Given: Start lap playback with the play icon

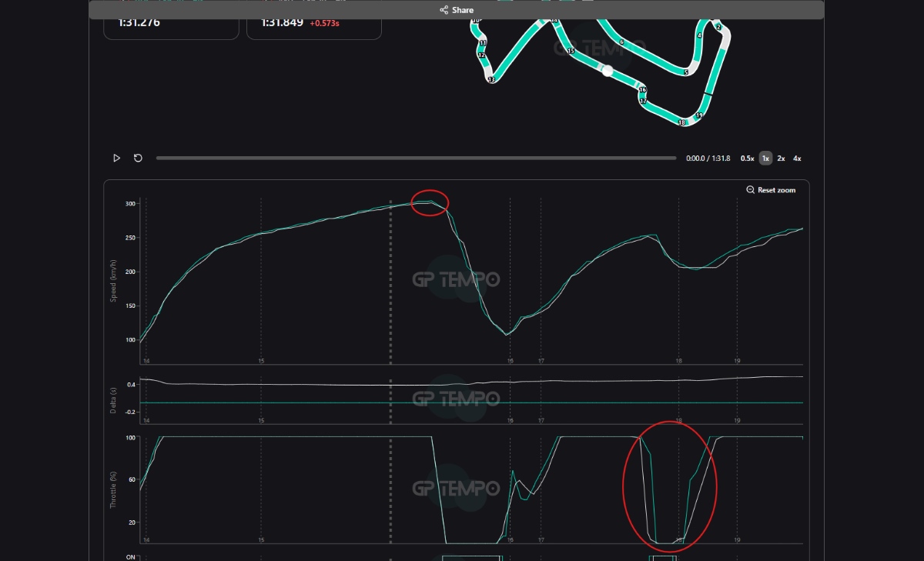Looking at the screenshot, I should point(117,158).
